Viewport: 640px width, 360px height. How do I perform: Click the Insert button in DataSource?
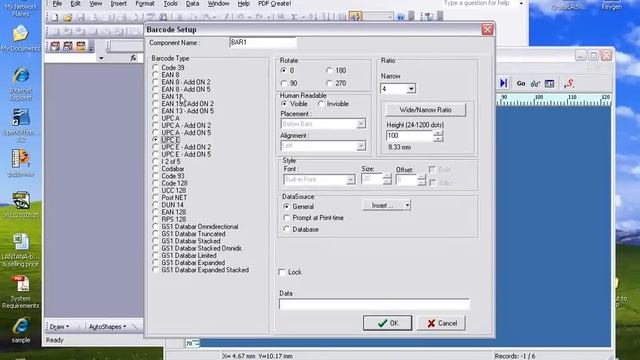tap(382, 205)
